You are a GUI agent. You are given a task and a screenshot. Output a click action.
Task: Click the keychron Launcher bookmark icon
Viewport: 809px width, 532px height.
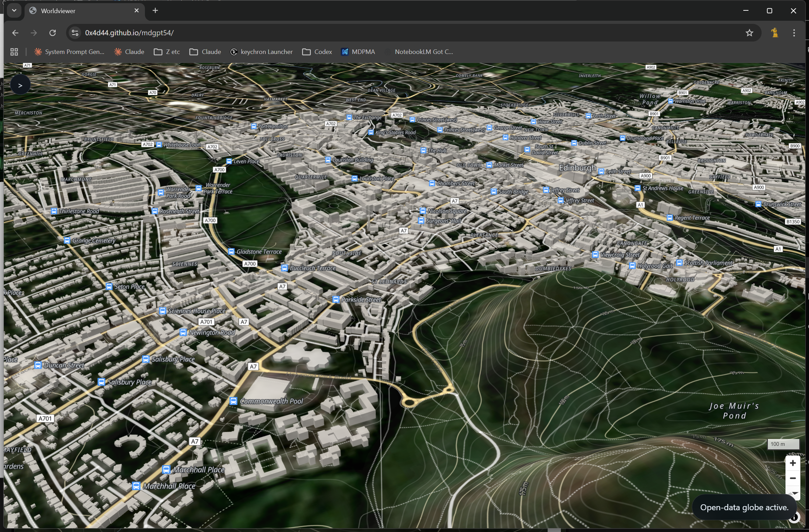tap(234, 52)
